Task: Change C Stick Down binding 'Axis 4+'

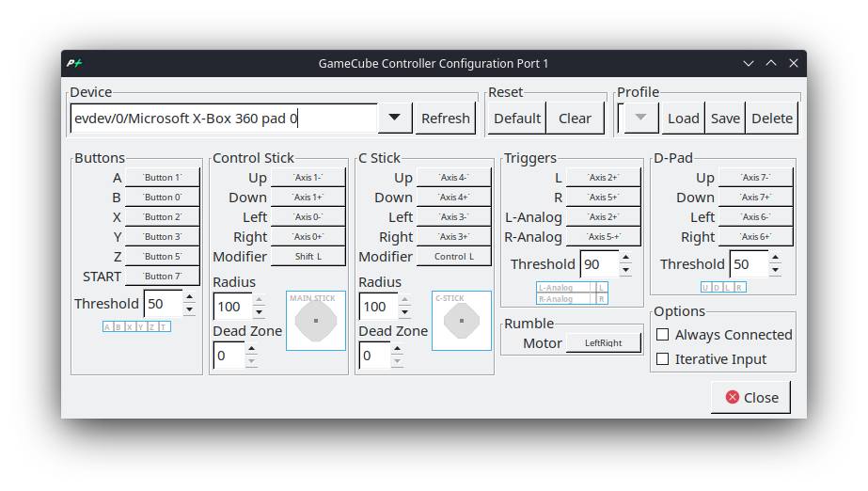Action: coord(453,198)
